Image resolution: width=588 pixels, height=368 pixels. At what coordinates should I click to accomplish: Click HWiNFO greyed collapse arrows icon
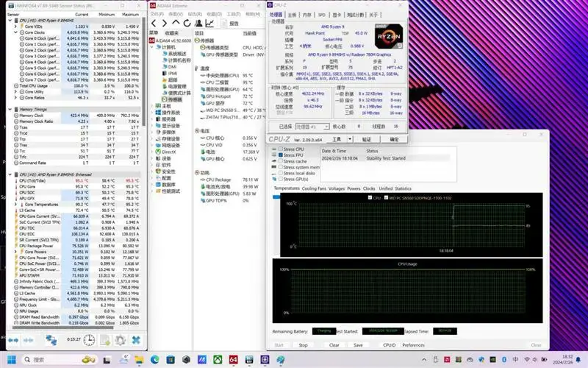tap(29, 340)
